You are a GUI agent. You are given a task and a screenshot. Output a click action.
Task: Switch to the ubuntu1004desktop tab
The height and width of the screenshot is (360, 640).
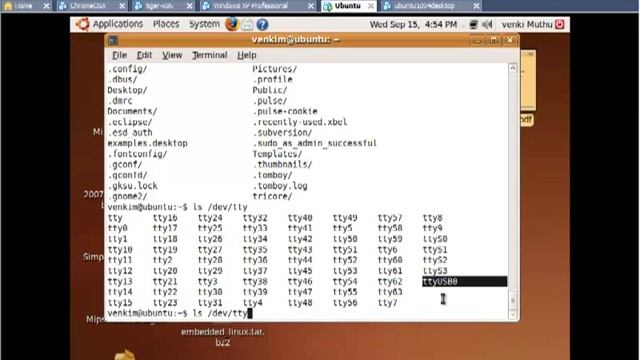point(424,6)
